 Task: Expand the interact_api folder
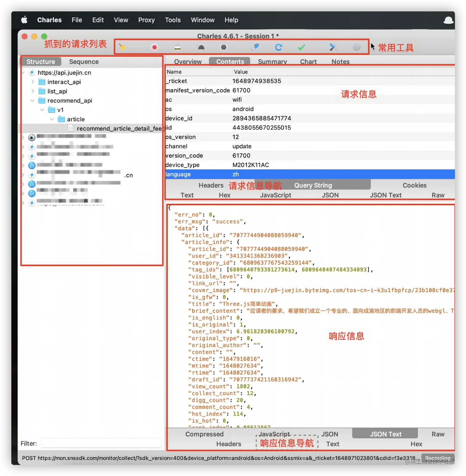pos(33,82)
